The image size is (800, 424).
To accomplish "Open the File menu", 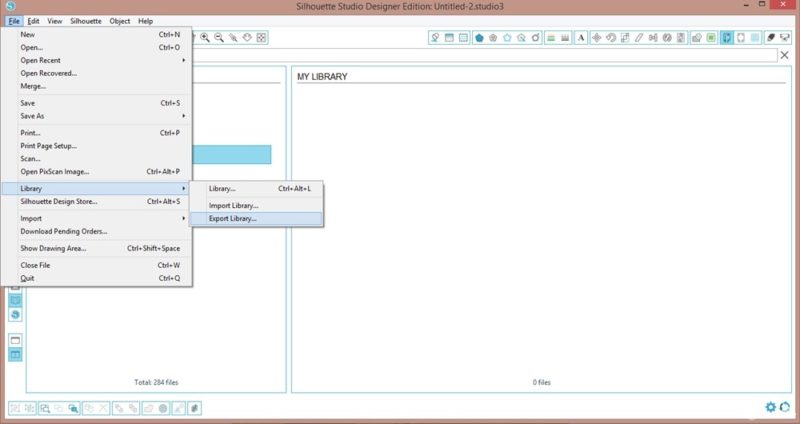I will (x=14, y=21).
